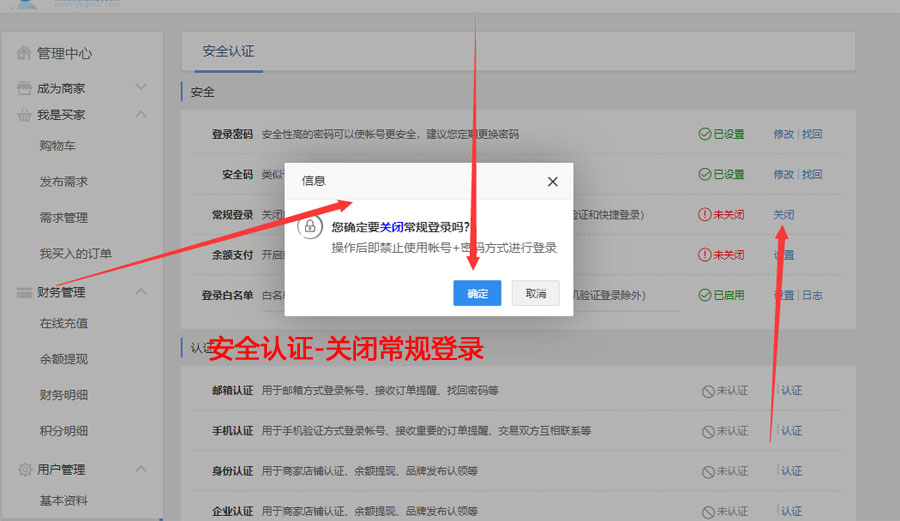Confirm with the blue 确定 button
The width and height of the screenshot is (900, 521).
477,293
